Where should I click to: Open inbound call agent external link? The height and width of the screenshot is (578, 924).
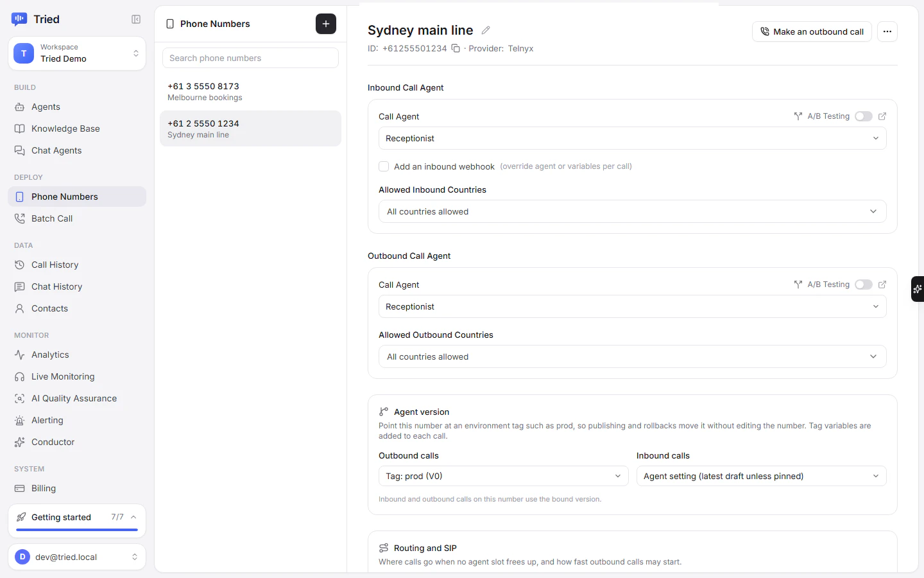point(882,116)
